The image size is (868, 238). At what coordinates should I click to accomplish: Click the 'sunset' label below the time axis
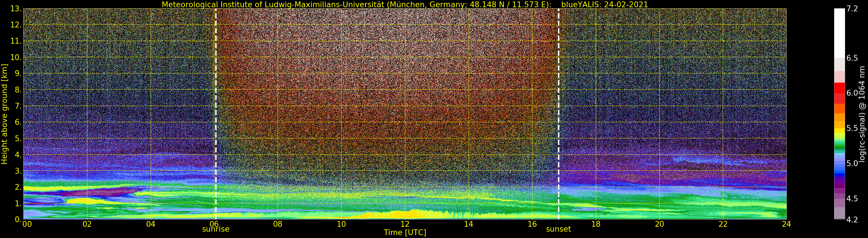558,229
